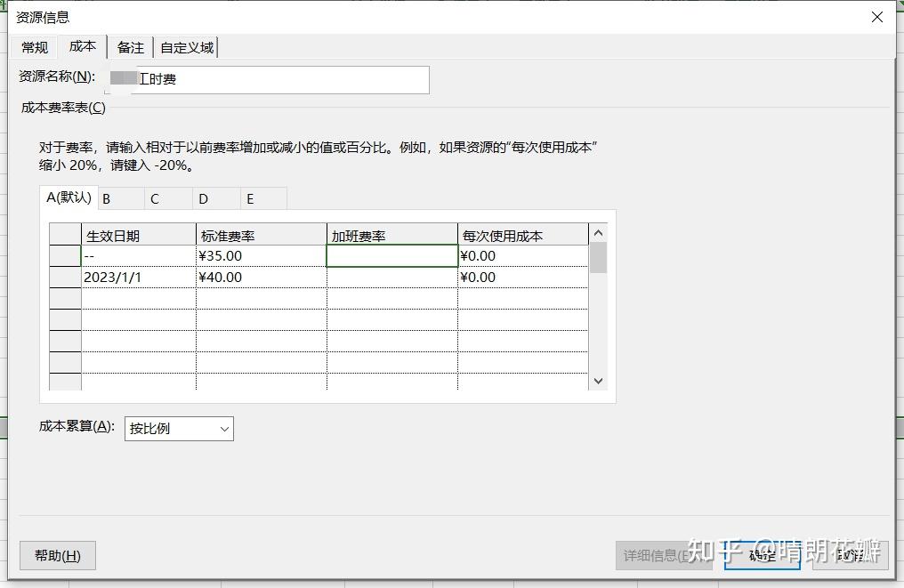This screenshot has height=588, width=904.
Task: Open cost rate table A(默认)
Action: 68,197
